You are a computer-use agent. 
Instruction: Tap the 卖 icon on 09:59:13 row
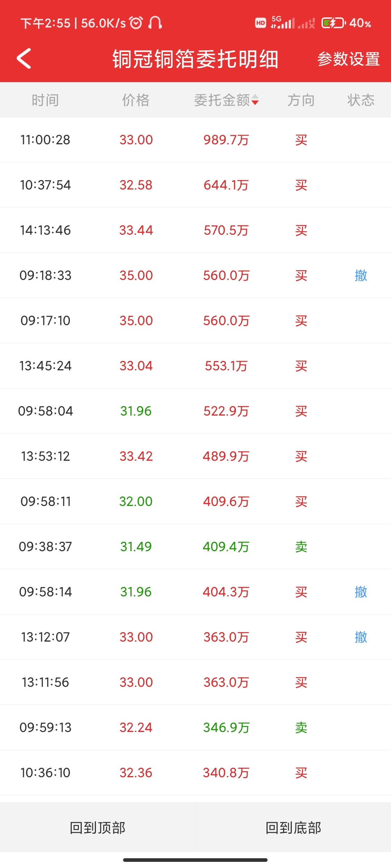pyautogui.click(x=301, y=728)
